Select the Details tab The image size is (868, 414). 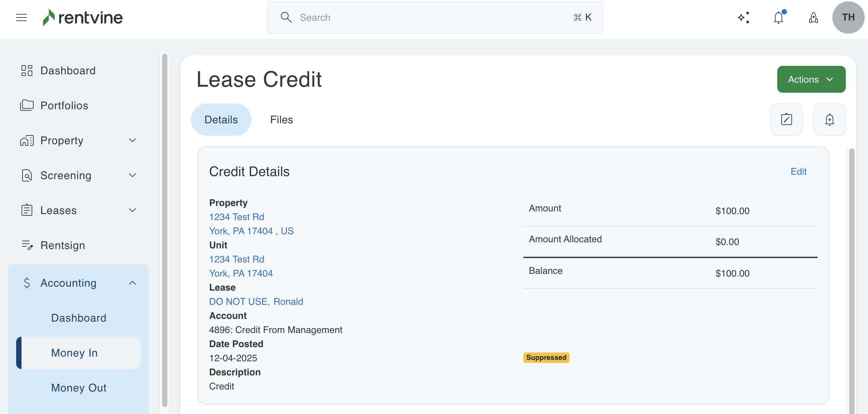click(221, 120)
